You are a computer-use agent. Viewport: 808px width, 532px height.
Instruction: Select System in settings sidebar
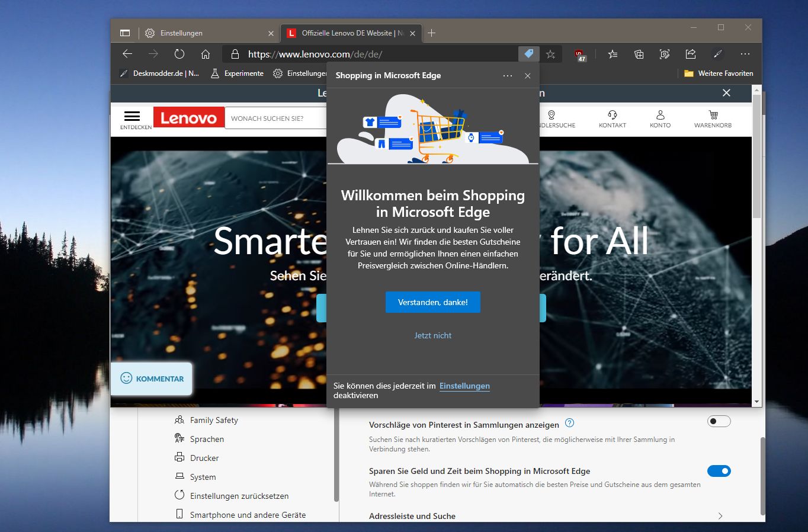(195, 477)
